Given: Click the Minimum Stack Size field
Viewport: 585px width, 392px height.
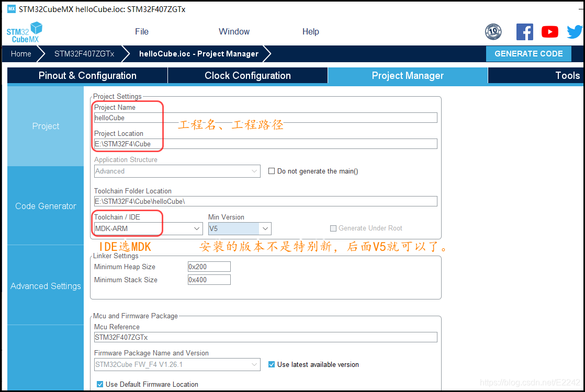Looking at the screenshot, I should [x=209, y=280].
